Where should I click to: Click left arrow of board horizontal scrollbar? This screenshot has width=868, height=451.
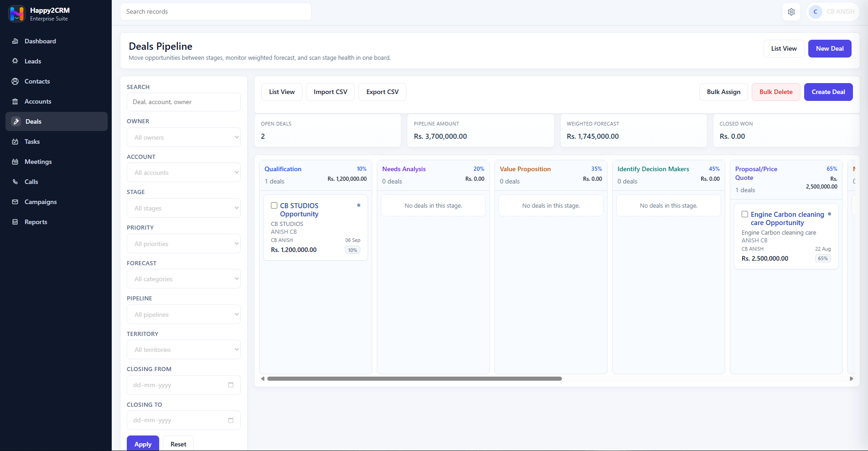point(263,378)
